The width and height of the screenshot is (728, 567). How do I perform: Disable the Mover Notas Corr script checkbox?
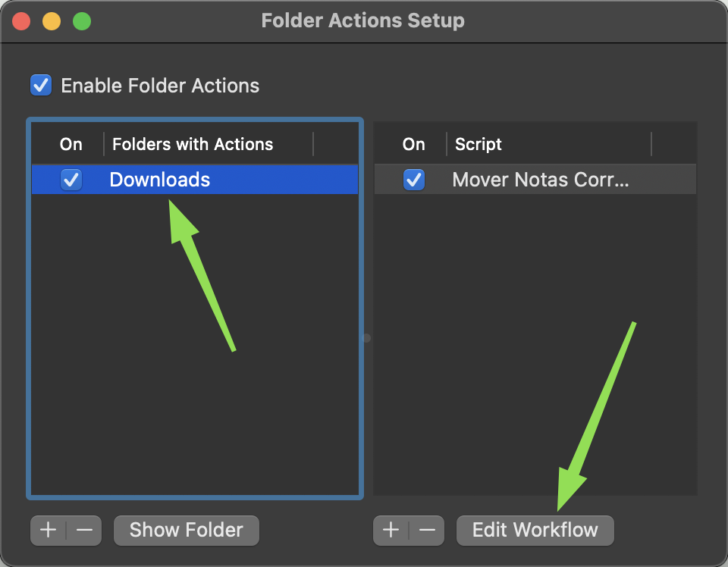click(414, 180)
